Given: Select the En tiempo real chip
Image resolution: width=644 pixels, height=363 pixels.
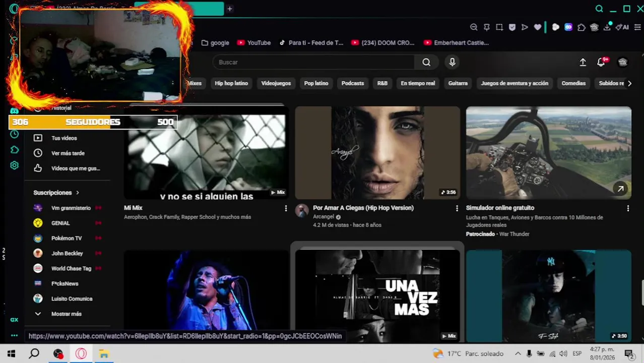Looking at the screenshot, I should 418,83.
